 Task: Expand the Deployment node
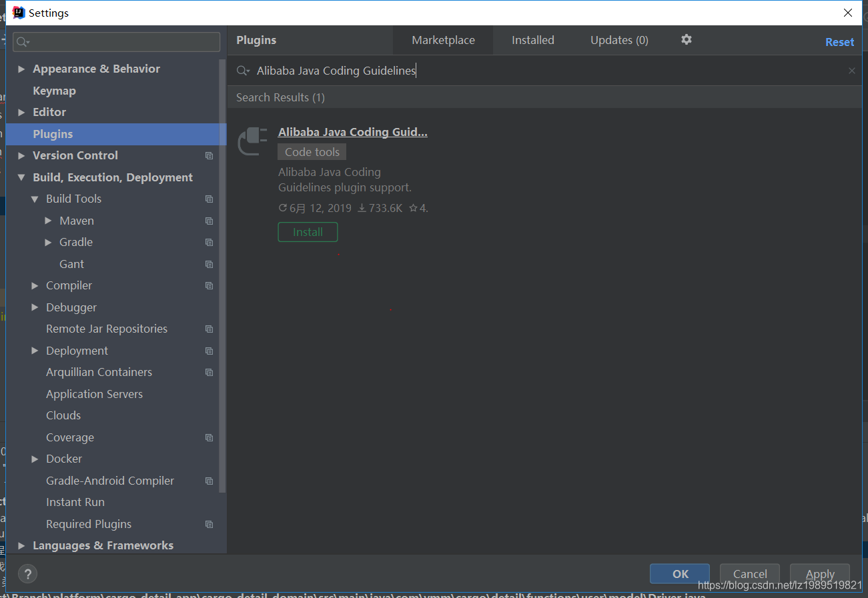tap(35, 351)
